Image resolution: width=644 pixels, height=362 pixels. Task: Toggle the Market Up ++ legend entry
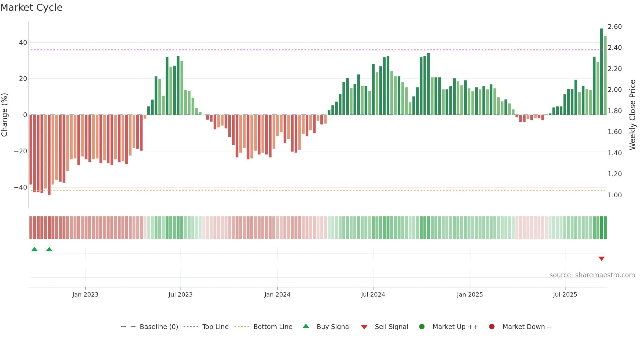(x=448, y=327)
